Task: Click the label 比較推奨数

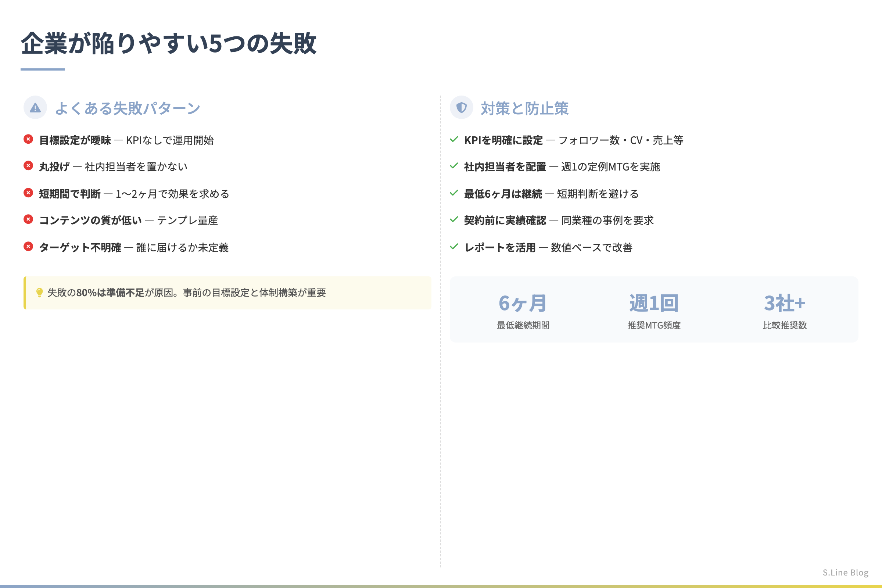Action: pos(785,325)
